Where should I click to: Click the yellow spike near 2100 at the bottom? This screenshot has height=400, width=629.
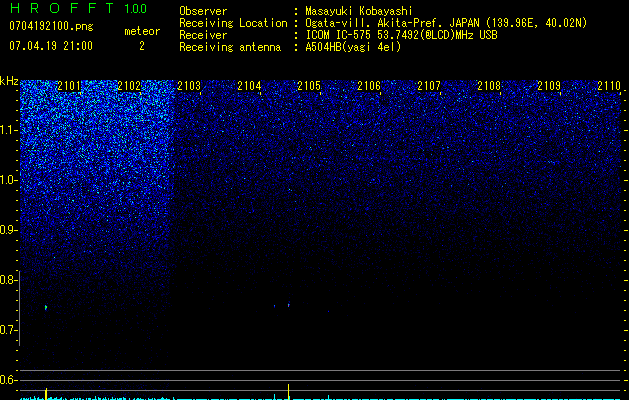click(46, 394)
